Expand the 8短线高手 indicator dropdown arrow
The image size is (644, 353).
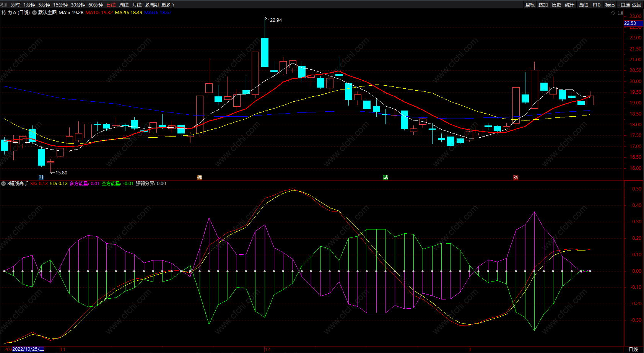point(3,184)
